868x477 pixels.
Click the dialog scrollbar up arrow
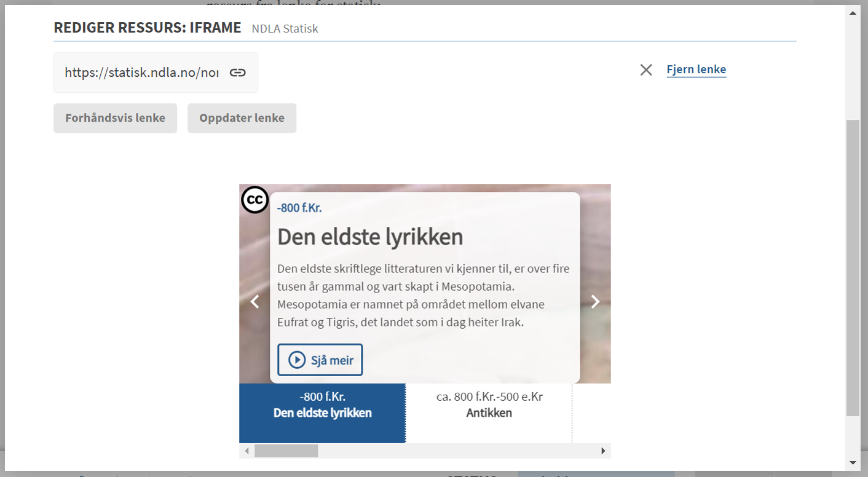pos(853,12)
